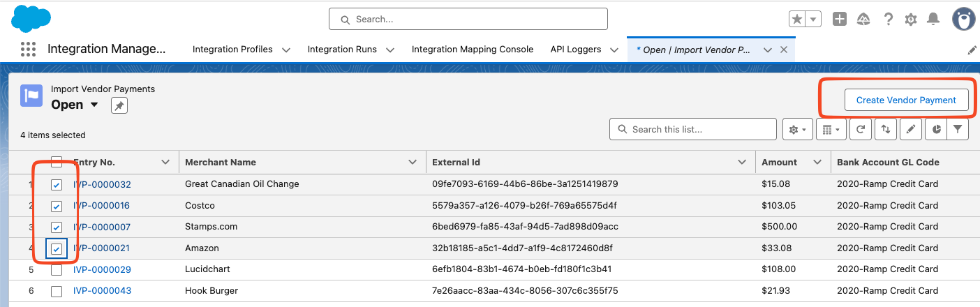This screenshot has width=980, height=307.
Task: Open Merchant Name column actions chevron
Action: tap(412, 162)
